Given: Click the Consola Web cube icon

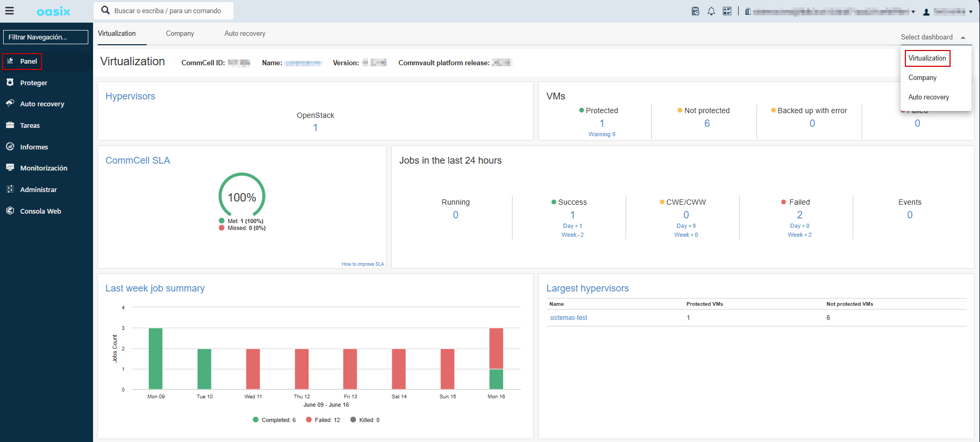Looking at the screenshot, I should [10, 211].
